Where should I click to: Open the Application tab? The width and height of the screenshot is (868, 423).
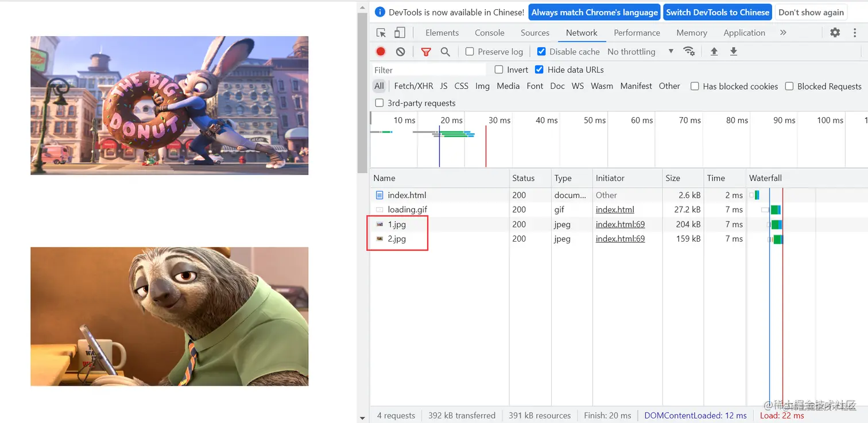pyautogui.click(x=744, y=33)
